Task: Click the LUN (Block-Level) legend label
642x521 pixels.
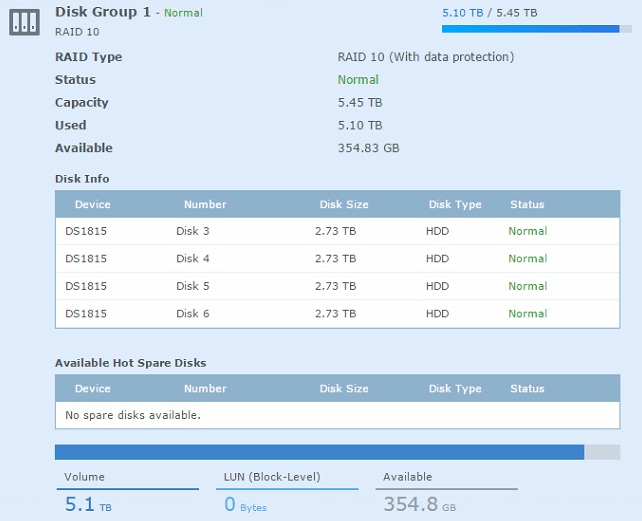Action: point(272,477)
